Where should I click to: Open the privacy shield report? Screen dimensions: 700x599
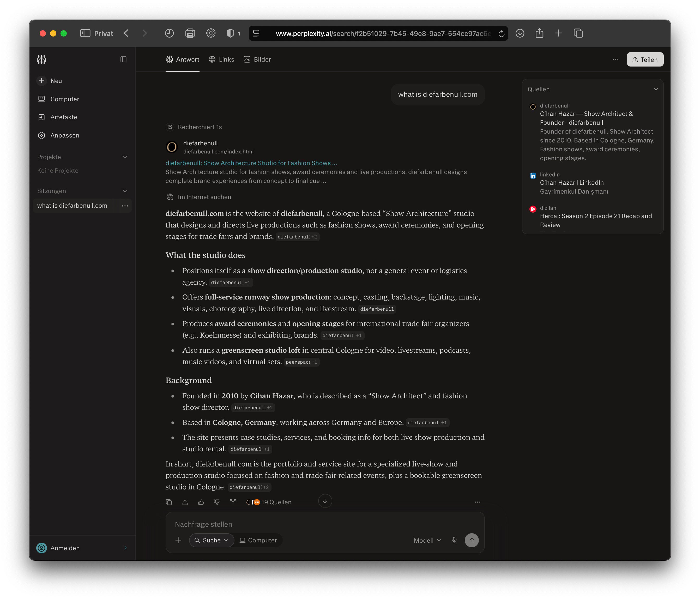(233, 33)
